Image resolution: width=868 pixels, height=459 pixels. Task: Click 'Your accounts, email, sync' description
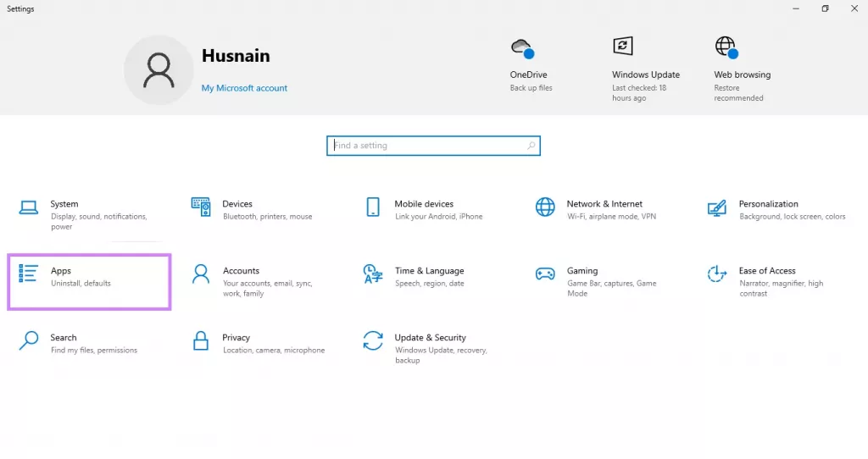(268, 288)
